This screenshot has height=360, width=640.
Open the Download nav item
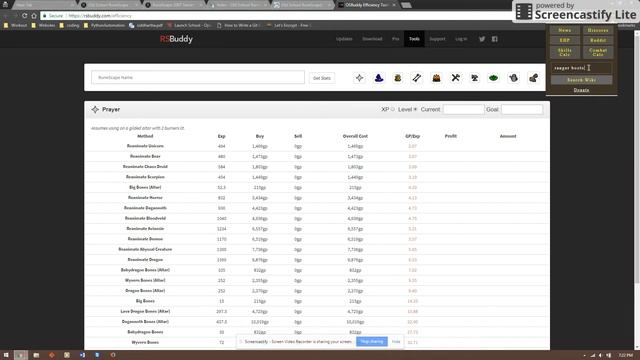coord(372,39)
